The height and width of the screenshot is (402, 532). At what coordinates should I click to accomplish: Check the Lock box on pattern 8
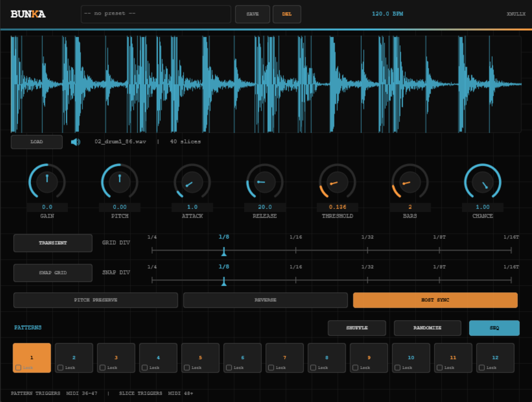(x=313, y=368)
